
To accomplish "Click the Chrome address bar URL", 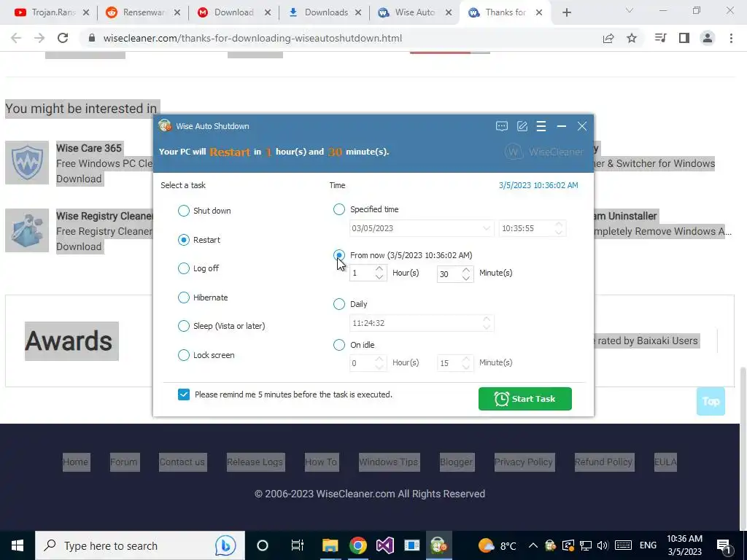I will [x=252, y=38].
